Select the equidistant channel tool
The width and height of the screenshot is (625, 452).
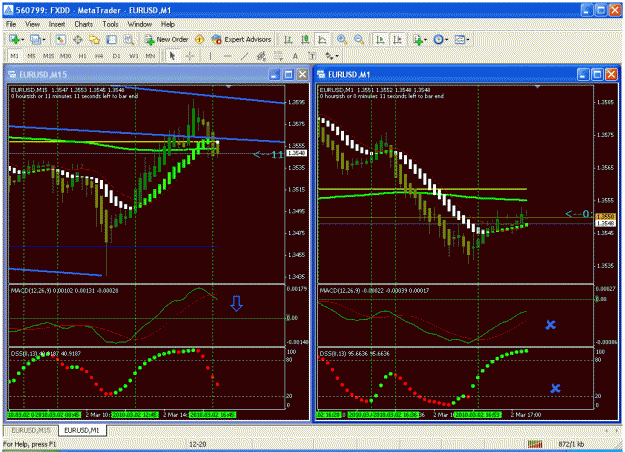coord(261,56)
